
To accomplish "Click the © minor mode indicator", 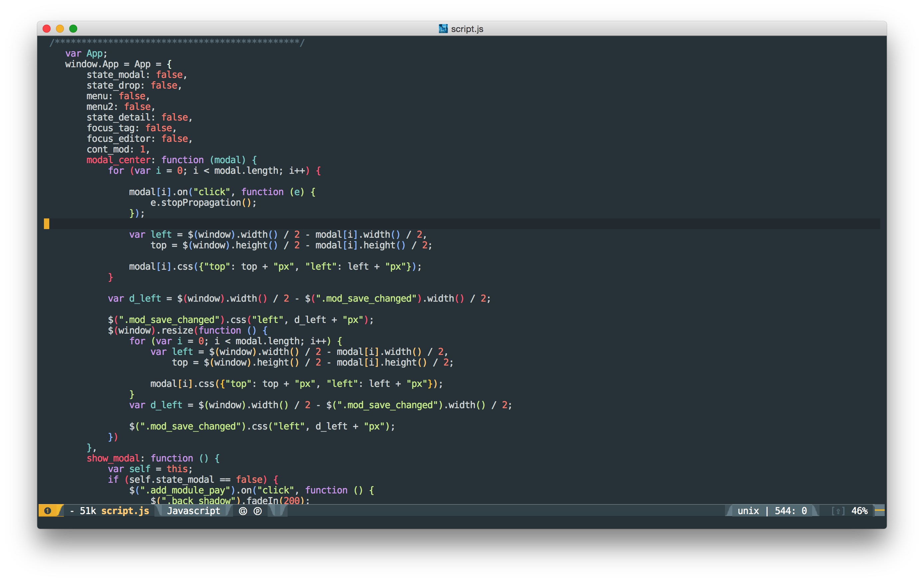I will (243, 511).
